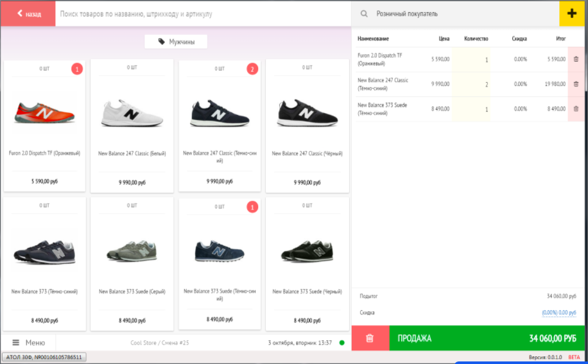The height and width of the screenshot is (364, 588).
Task: Click the product search field
Action: (203, 14)
